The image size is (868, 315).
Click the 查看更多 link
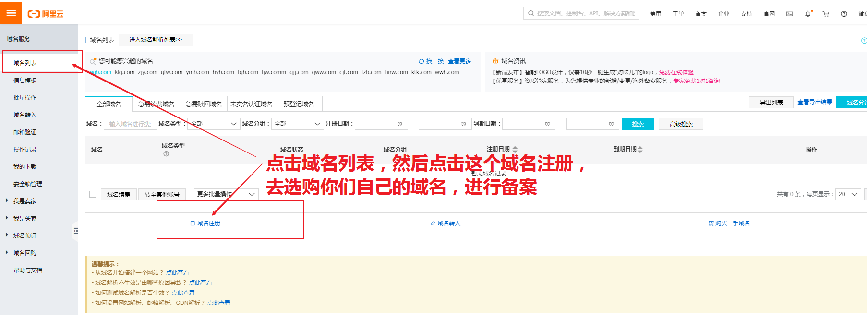[459, 61]
